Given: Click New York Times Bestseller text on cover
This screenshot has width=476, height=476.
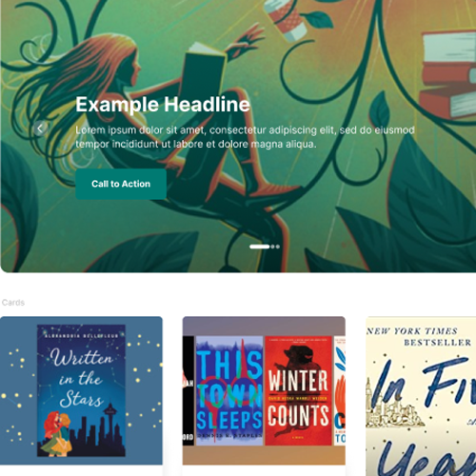Looking at the screenshot, I should pos(419,337).
